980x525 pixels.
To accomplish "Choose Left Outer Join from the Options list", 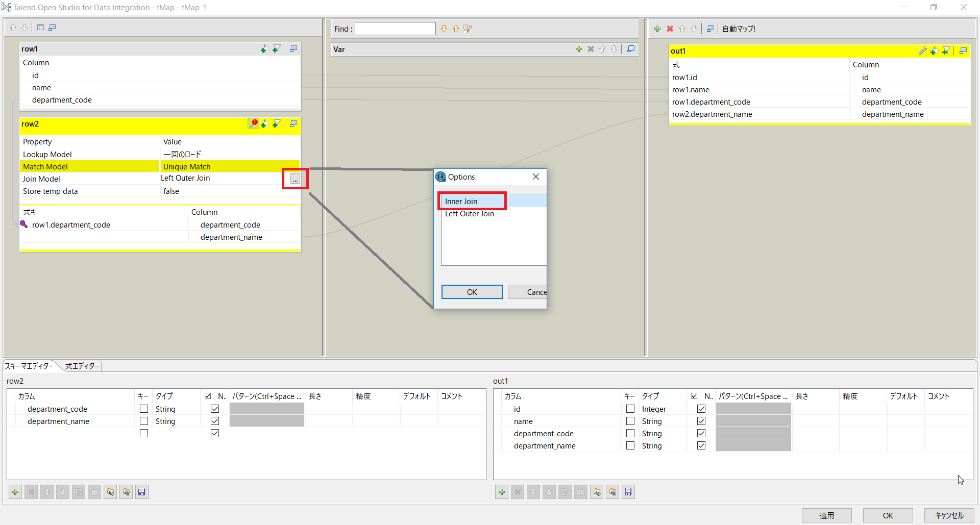I will 470,214.
